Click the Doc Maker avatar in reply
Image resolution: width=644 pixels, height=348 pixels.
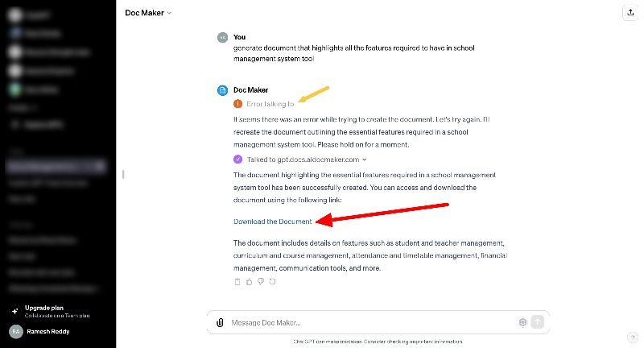(222, 90)
